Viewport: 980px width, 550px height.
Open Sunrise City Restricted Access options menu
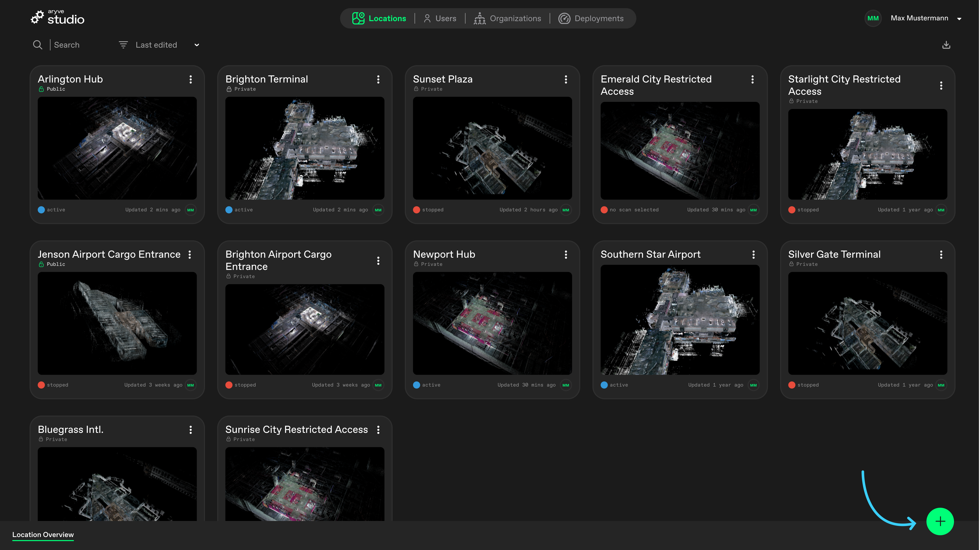point(378,430)
